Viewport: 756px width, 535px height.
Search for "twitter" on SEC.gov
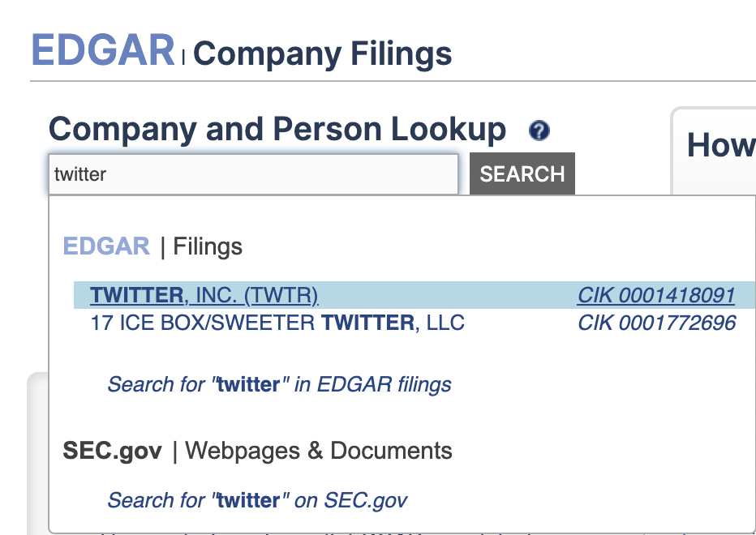point(257,500)
